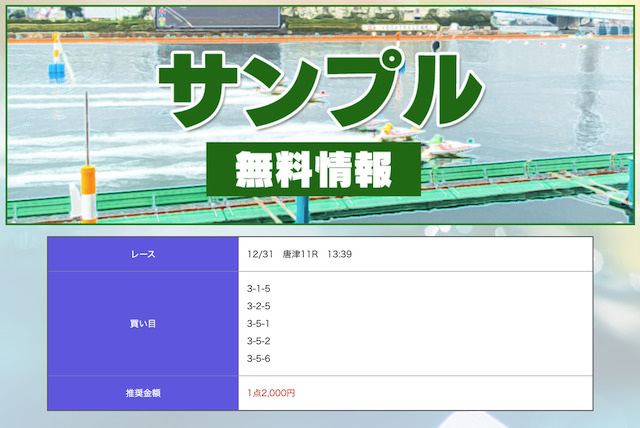Click the red 1点2,000円 amount
The width and height of the screenshot is (640, 428).
click(x=272, y=393)
